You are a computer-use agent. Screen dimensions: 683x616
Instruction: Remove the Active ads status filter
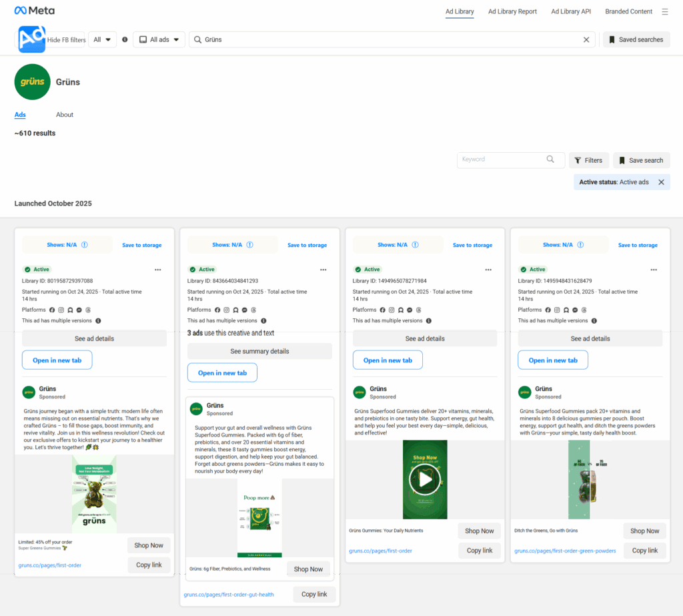(x=661, y=182)
